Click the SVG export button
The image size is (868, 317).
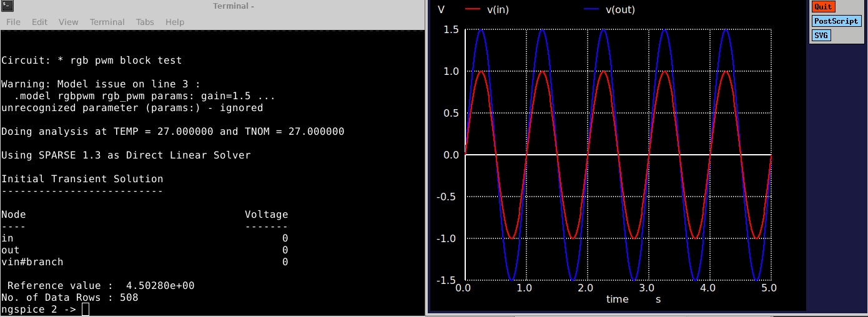pyautogui.click(x=821, y=36)
